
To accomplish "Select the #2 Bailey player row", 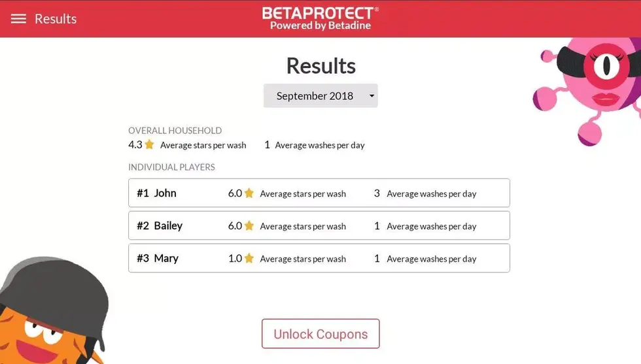I will 319,225.
